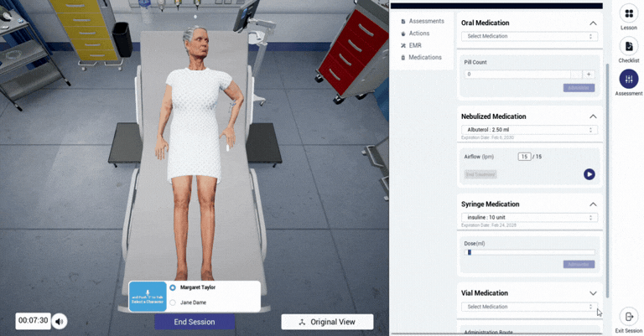
Task: Click the Syringe Medication heading text
Action: pyautogui.click(x=490, y=204)
